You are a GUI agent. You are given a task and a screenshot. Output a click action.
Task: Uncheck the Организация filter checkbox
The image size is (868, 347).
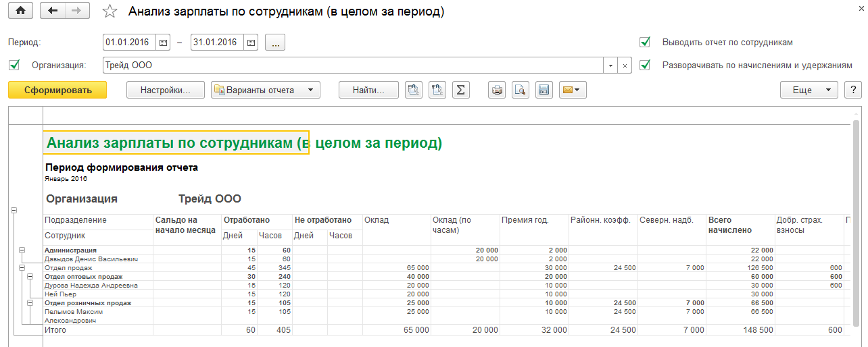(x=14, y=65)
